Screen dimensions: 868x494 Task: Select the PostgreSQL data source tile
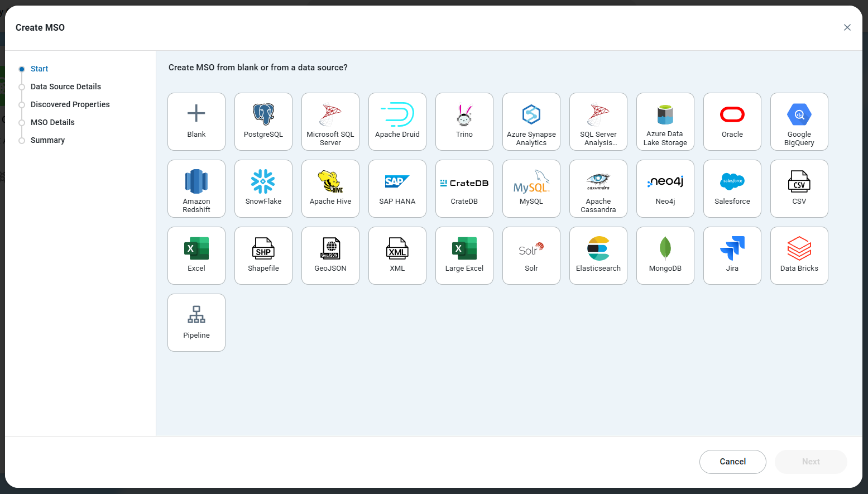pyautogui.click(x=263, y=122)
